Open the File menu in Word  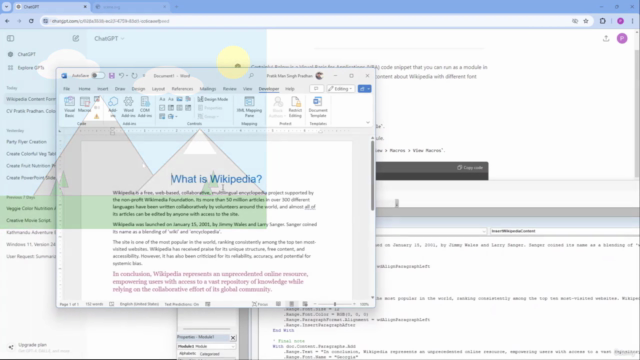pos(67,89)
